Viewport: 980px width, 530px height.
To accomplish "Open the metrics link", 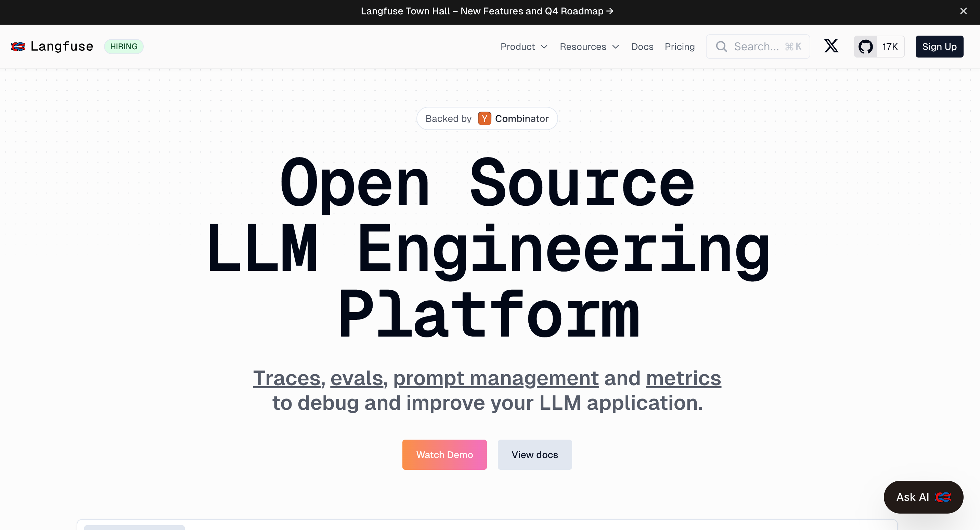I will [x=683, y=378].
